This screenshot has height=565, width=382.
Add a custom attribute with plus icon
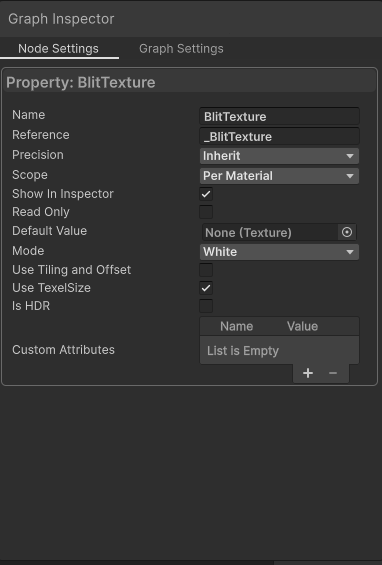point(308,373)
